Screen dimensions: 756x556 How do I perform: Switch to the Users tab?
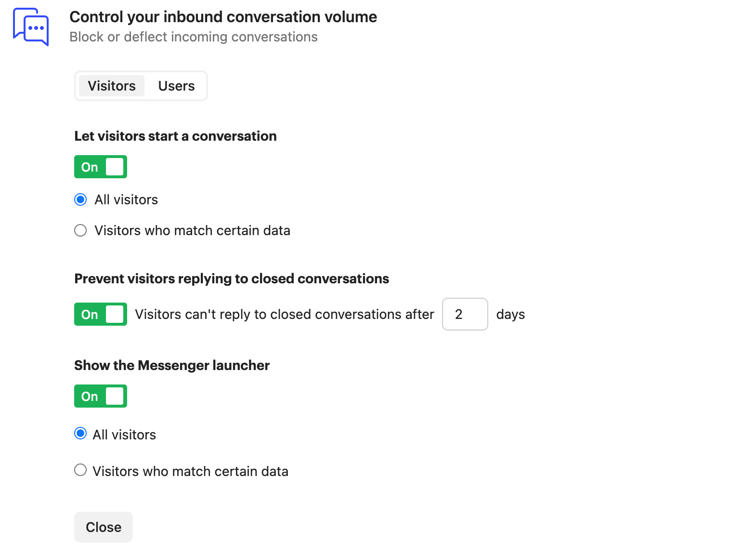176,86
